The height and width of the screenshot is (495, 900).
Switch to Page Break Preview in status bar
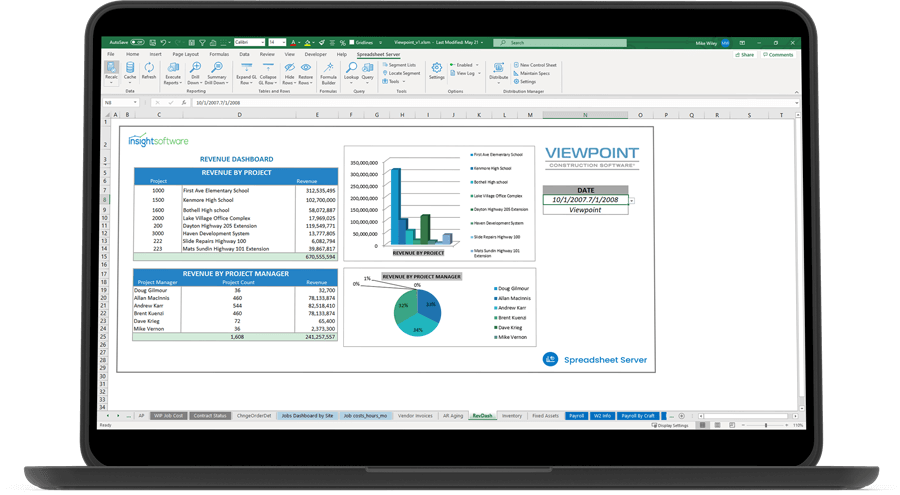(732, 425)
